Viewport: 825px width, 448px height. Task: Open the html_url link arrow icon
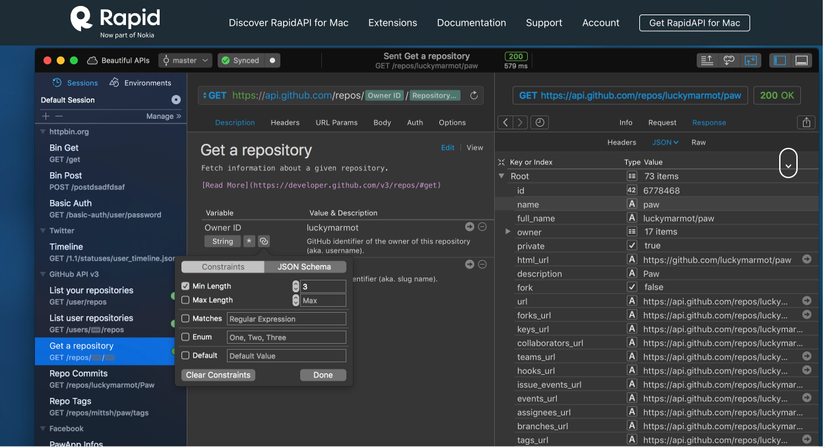(x=807, y=259)
